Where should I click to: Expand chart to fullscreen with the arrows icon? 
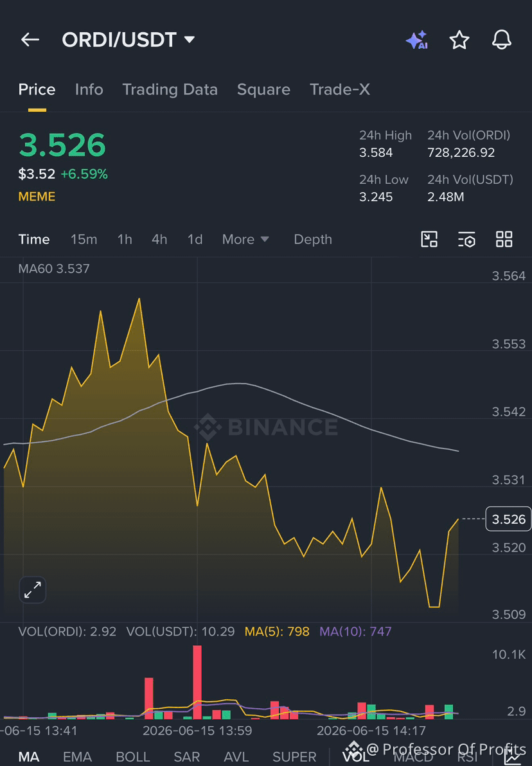point(33,590)
